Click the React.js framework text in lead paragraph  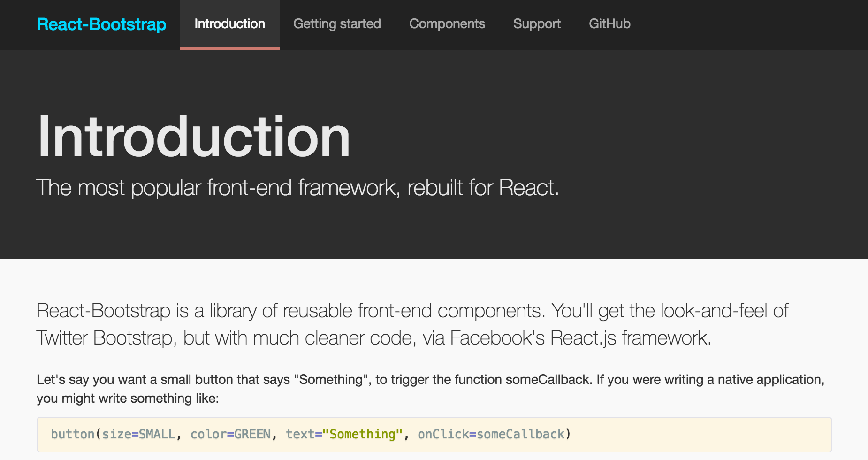[630, 338]
